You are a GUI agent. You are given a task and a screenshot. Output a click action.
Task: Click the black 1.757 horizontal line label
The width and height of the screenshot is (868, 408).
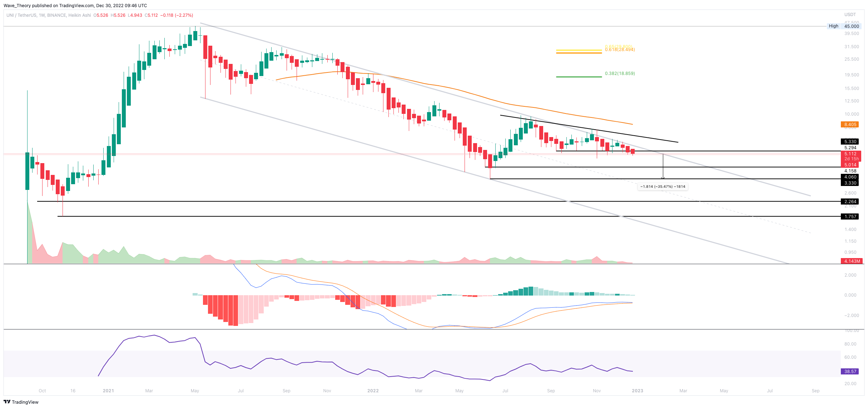coord(850,217)
